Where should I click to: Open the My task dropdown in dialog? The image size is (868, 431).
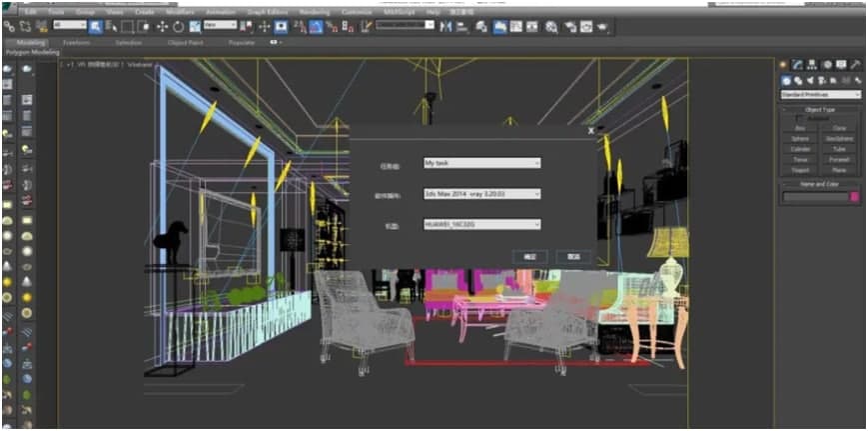coord(481,162)
